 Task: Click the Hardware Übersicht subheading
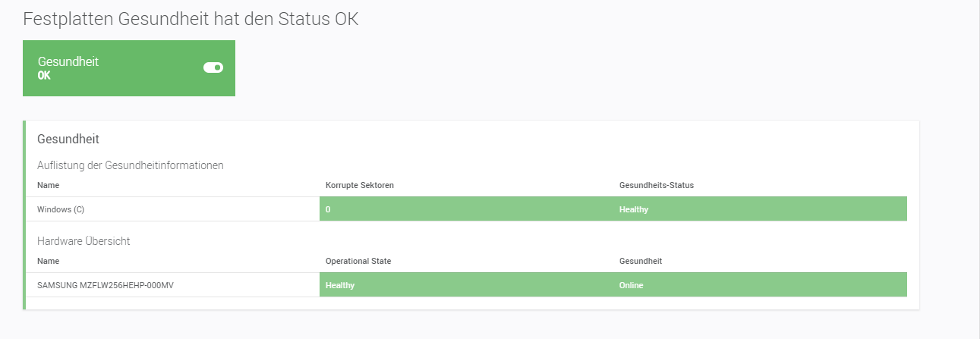click(x=85, y=240)
